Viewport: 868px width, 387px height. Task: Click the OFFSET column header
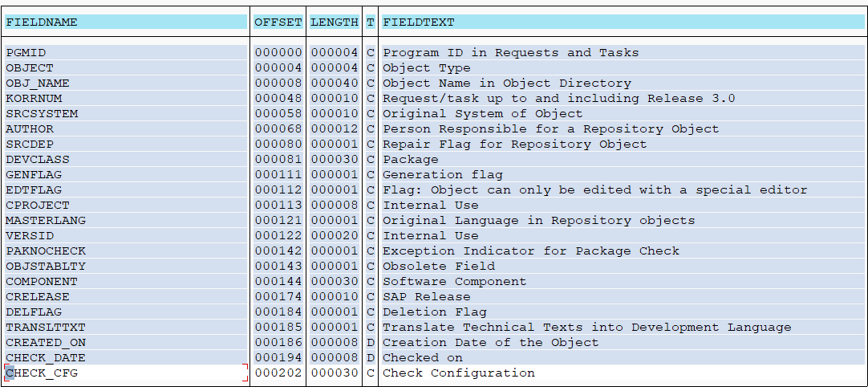pyautogui.click(x=278, y=22)
